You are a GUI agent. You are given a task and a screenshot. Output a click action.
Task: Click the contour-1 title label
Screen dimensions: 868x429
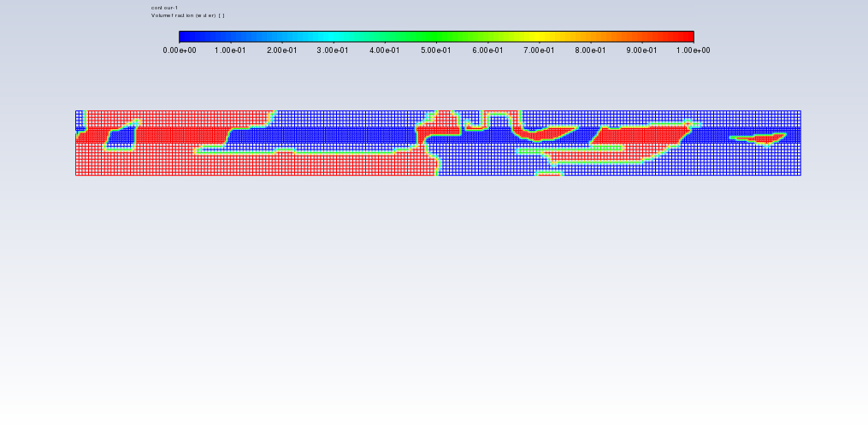tap(164, 8)
